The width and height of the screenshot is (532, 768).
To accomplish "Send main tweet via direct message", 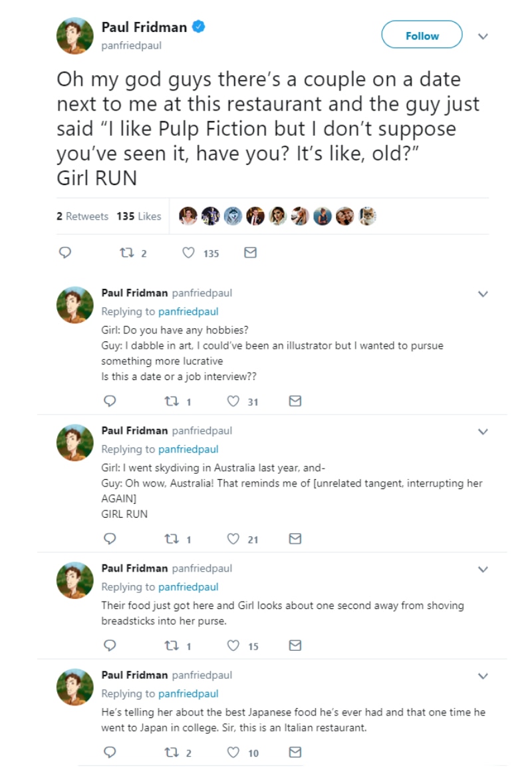I will [x=250, y=253].
